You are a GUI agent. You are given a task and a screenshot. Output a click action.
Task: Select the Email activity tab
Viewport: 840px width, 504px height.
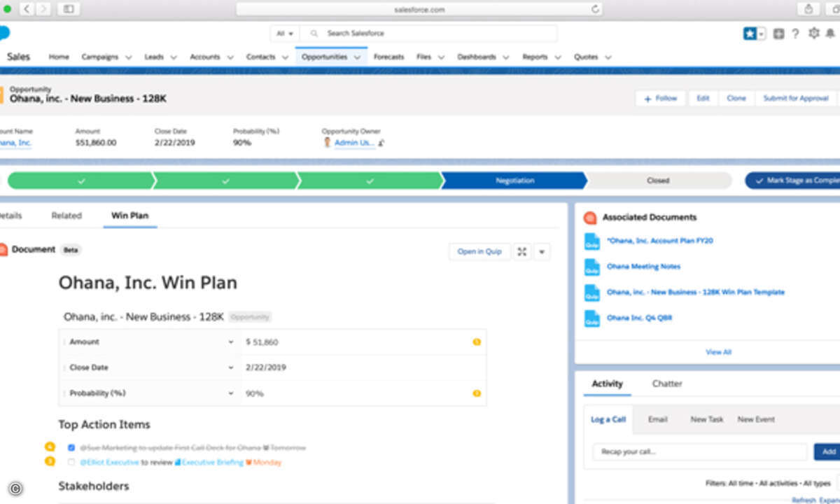click(658, 419)
